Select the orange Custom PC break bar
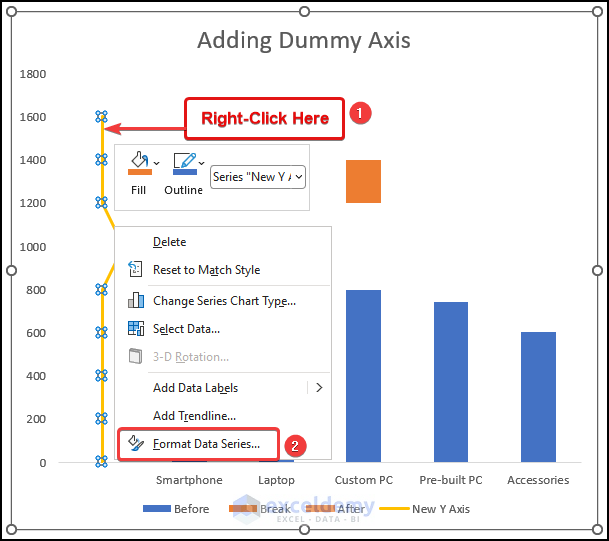 point(363,181)
